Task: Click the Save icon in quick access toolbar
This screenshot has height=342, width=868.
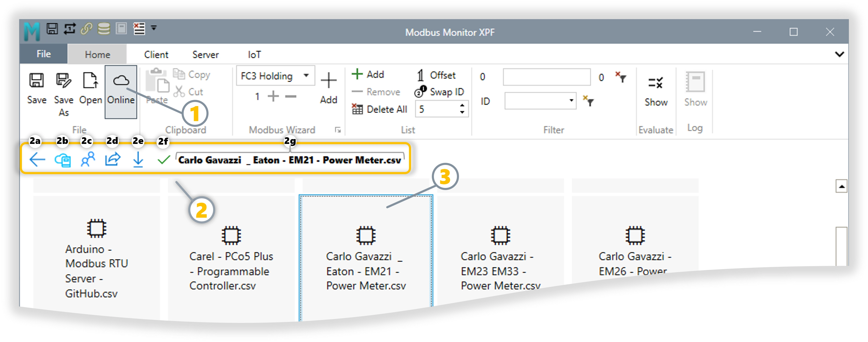Action: [x=52, y=29]
